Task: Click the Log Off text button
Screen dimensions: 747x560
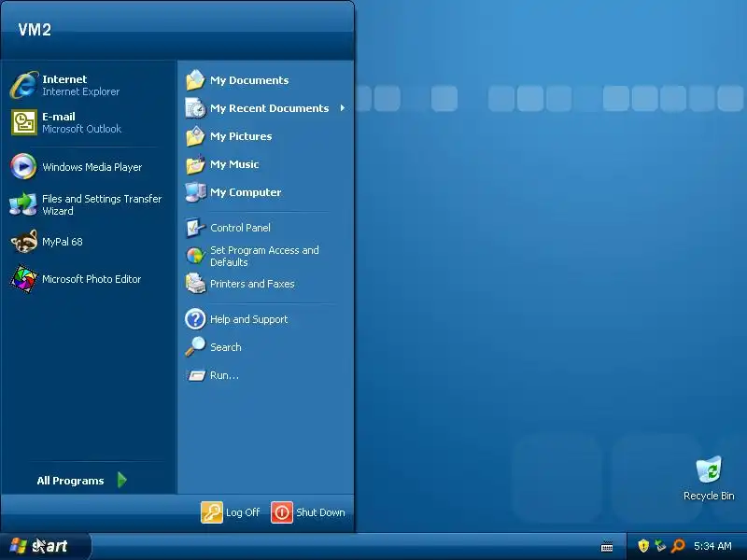Action: (x=243, y=512)
